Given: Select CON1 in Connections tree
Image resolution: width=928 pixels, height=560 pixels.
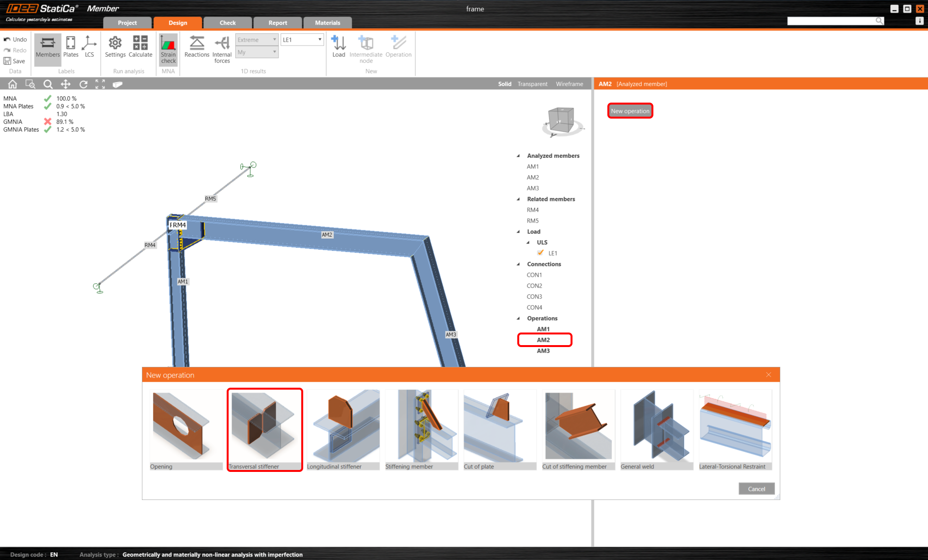Looking at the screenshot, I should click(534, 275).
